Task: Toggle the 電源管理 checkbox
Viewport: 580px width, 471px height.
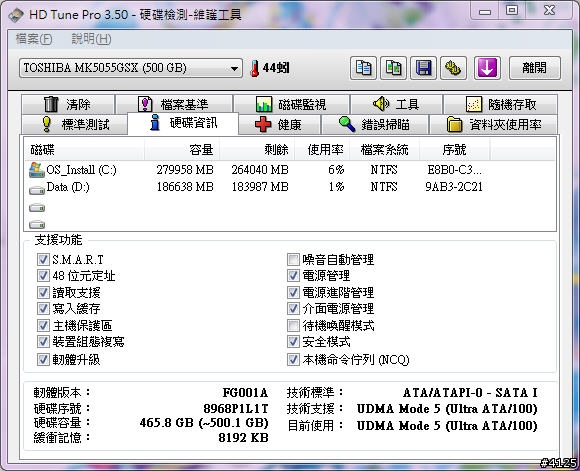Action: pyautogui.click(x=293, y=275)
